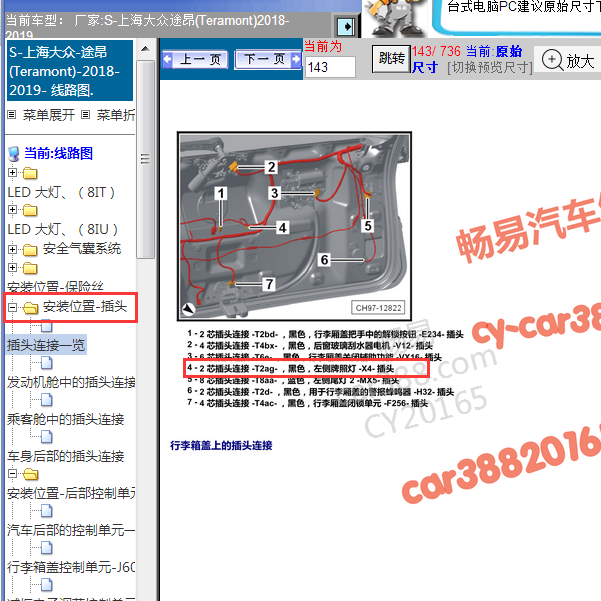Click the folder icon of 安全气囊系统
Image resolution: width=601 pixels, height=601 pixels.
point(30,250)
